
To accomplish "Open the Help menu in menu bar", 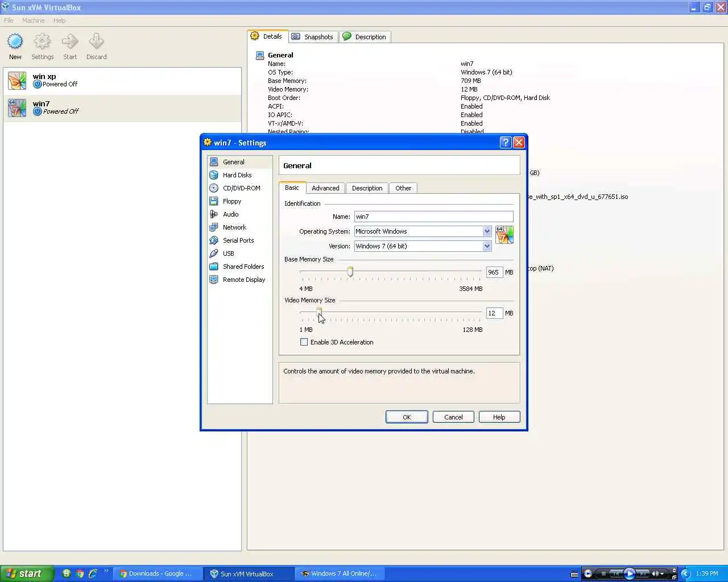I will (x=59, y=20).
